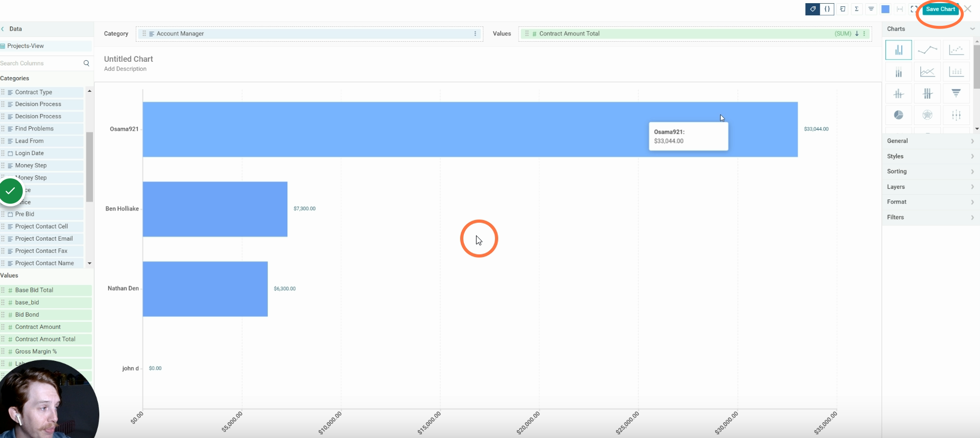Select the Projects-View data source
Screen dimensions: 980x438
click(46, 46)
